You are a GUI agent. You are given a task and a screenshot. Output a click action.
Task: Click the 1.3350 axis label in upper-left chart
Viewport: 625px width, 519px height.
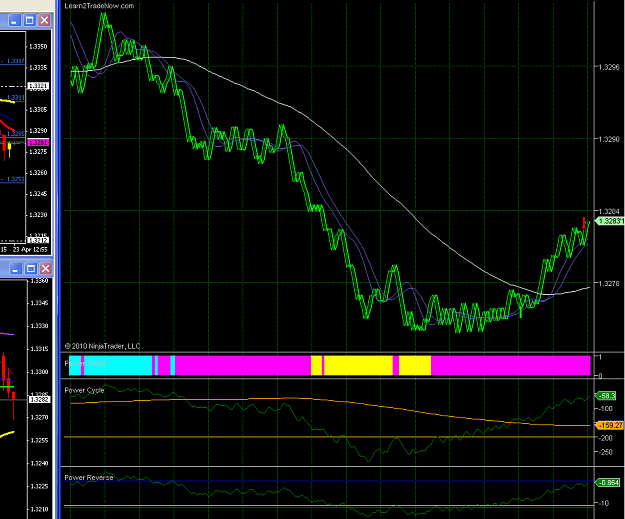(x=38, y=46)
